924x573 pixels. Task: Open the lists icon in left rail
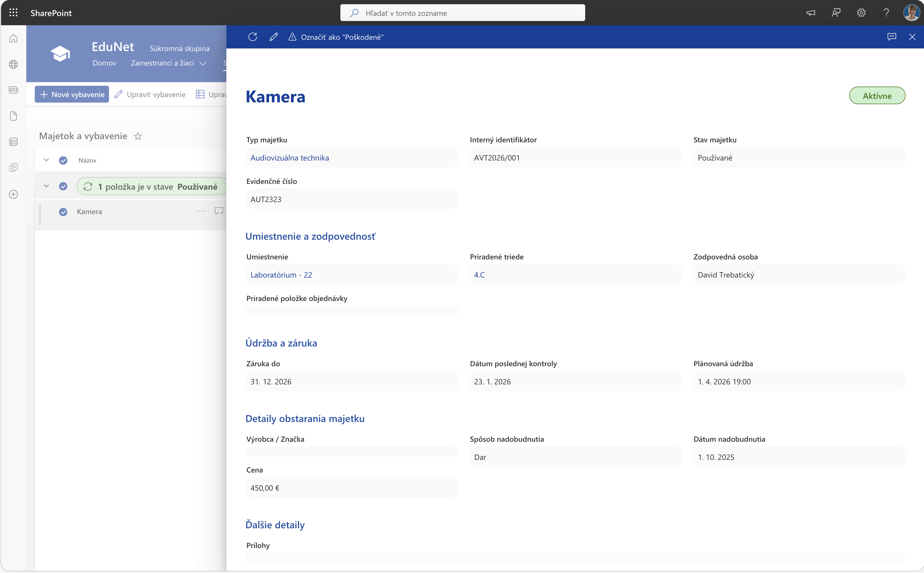click(13, 142)
